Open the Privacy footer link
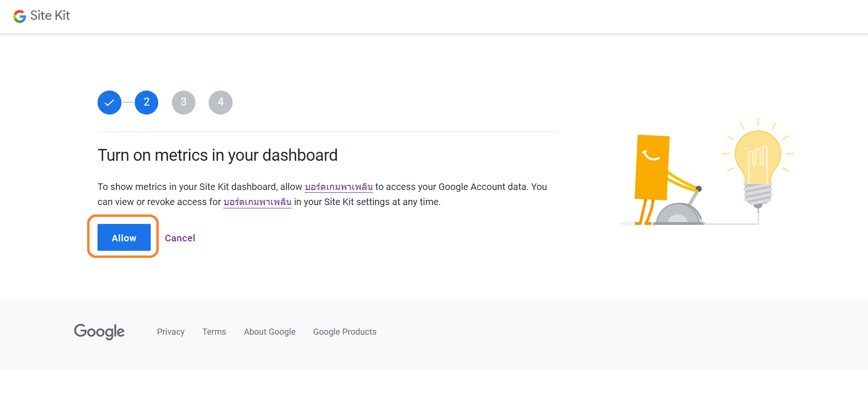Screen dimensions: 868x404 coord(170,332)
